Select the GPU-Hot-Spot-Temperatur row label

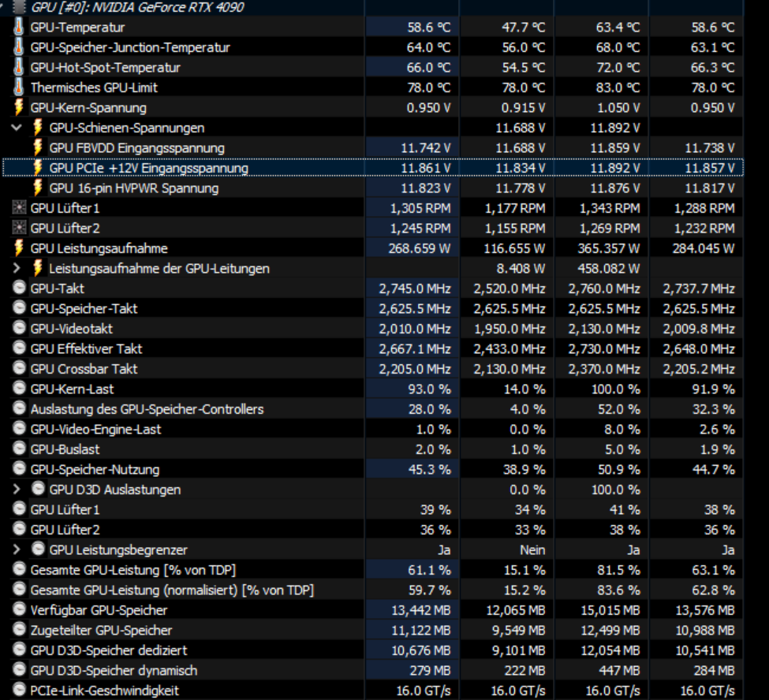click(x=105, y=68)
